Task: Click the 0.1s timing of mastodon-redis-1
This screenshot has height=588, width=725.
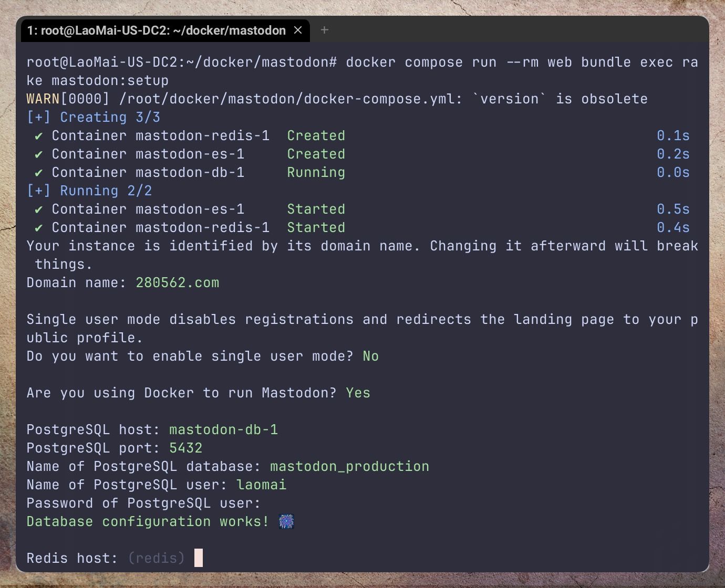Action: click(x=674, y=135)
